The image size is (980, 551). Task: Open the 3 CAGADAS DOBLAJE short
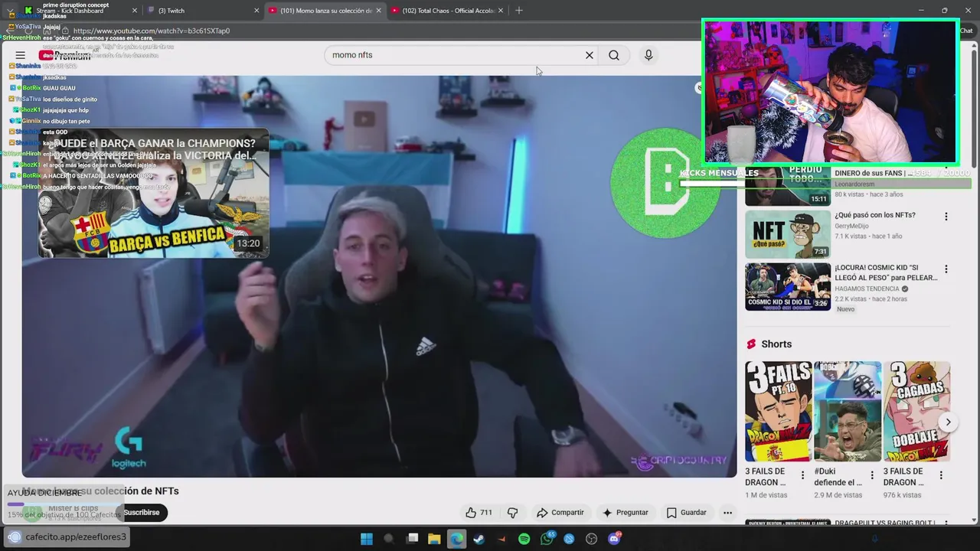coord(916,412)
